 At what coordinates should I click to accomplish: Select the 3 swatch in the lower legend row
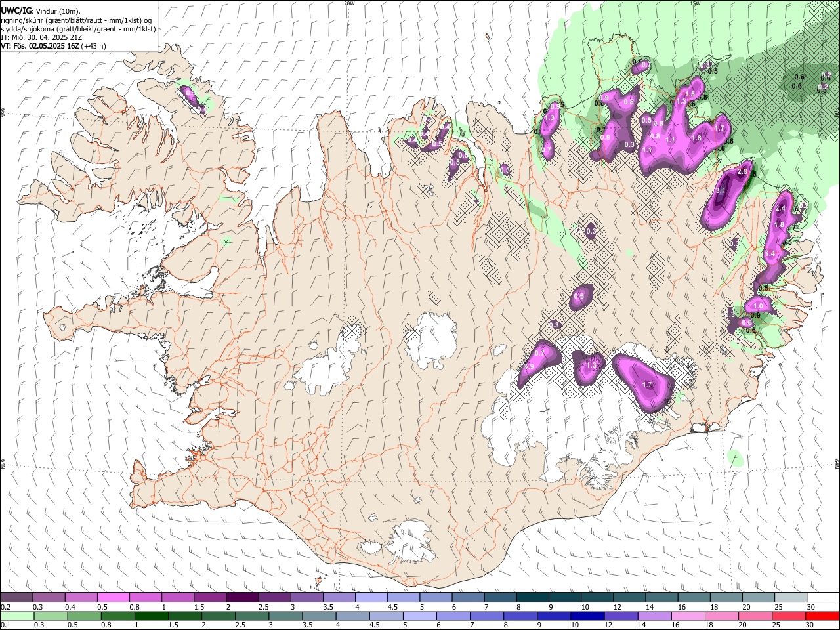tap(285, 616)
